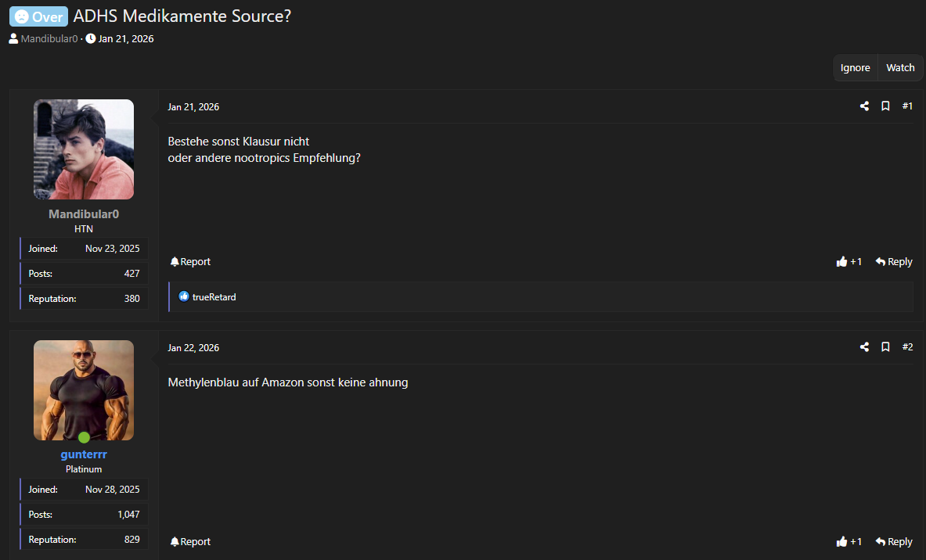
Task: Open gunterrr's profile from username
Action: tap(84, 454)
